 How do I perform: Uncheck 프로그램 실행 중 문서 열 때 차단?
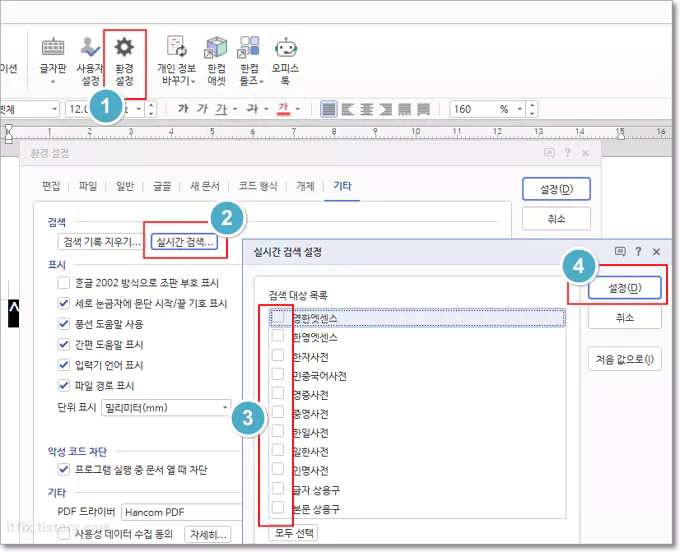click(x=64, y=469)
